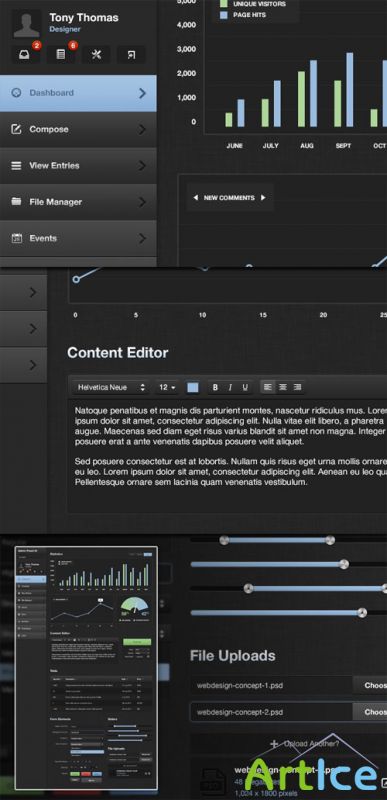Open the inbox icon with badge 2

[25, 55]
